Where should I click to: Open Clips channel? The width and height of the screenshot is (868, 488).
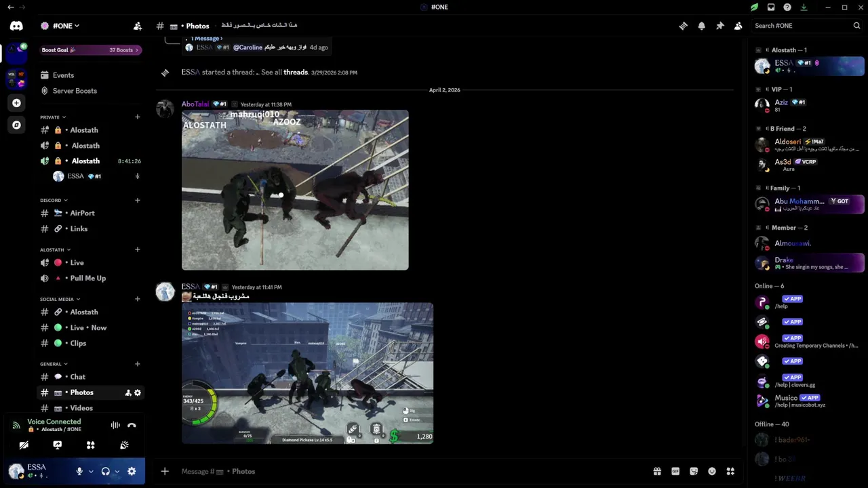[x=90, y=343]
